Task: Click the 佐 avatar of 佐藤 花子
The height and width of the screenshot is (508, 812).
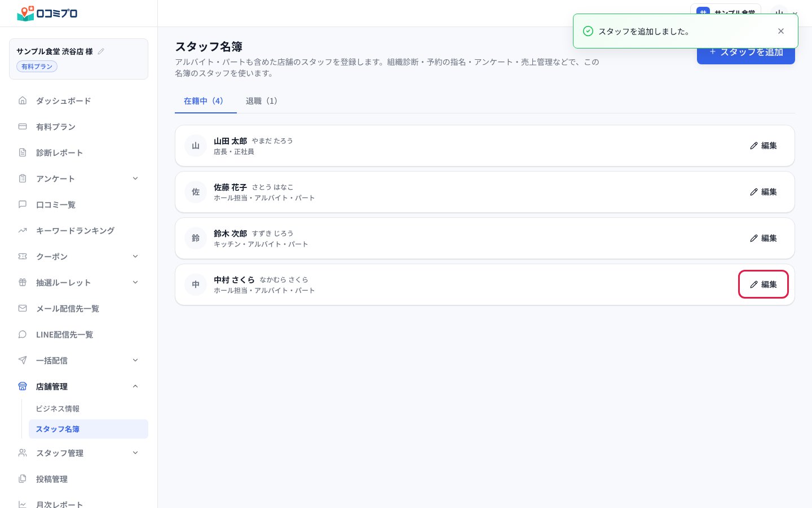Action: (x=196, y=192)
